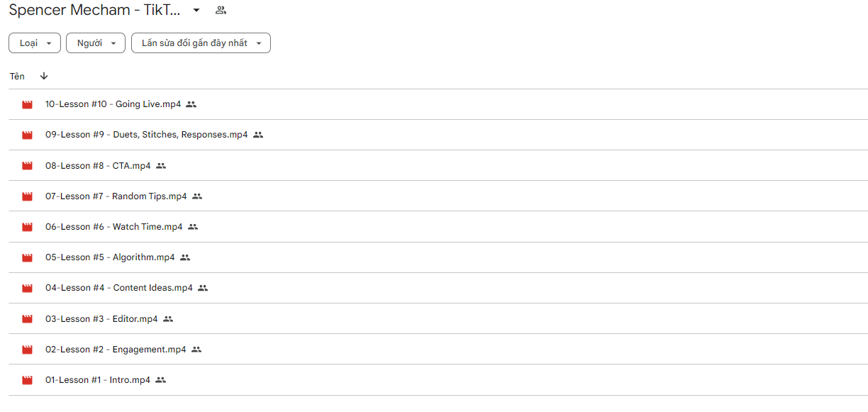The height and width of the screenshot is (412, 868).
Task: Click the video file icon for 01-Lesson #1 Intro
Action: [28, 380]
